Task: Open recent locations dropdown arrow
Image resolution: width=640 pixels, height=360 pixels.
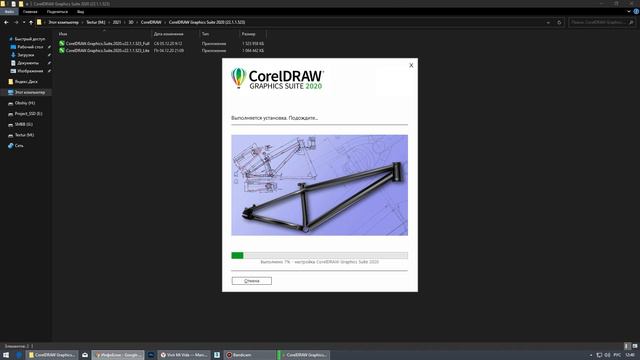Action: pyautogui.click(x=24, y=22)
